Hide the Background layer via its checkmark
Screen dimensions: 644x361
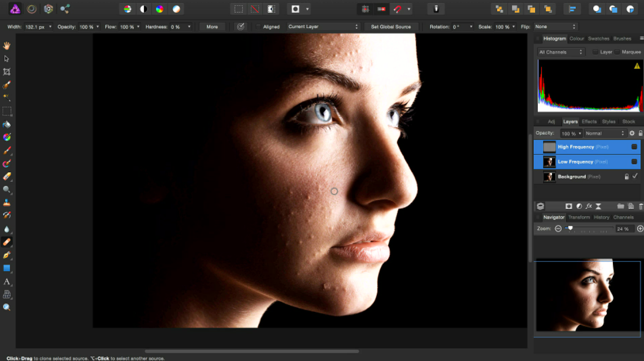[x=635, y=176]
